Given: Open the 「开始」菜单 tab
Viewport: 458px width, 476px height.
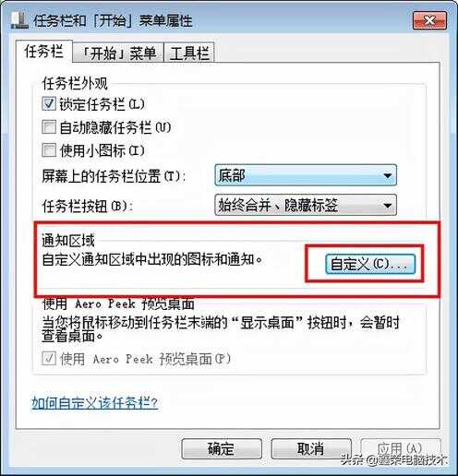Looking at the screenshot, I should click(x=118, y=53).
